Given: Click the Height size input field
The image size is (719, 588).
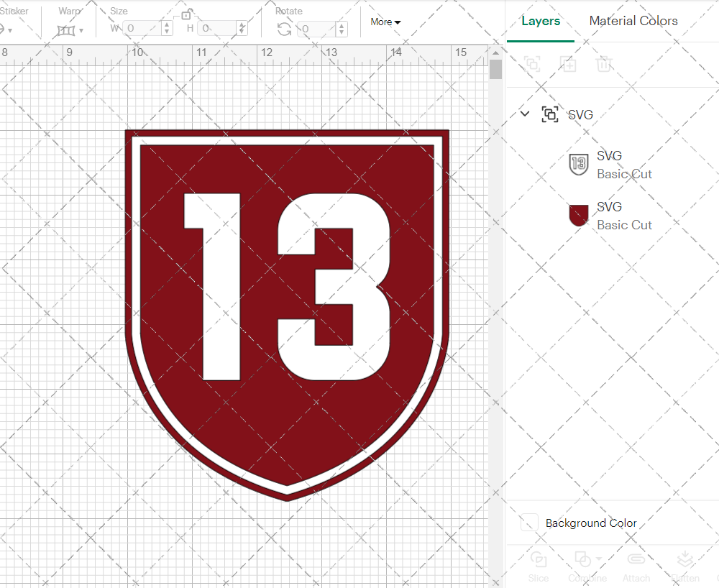Looking at the screenshot, I should tap(218, 29).
